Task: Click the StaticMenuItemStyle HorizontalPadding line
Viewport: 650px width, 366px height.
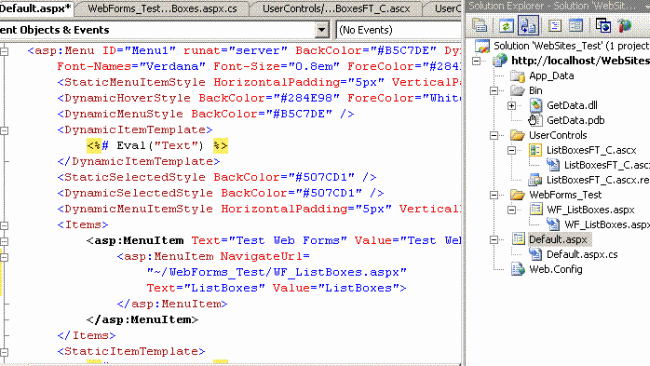Action: pos(259,82)
